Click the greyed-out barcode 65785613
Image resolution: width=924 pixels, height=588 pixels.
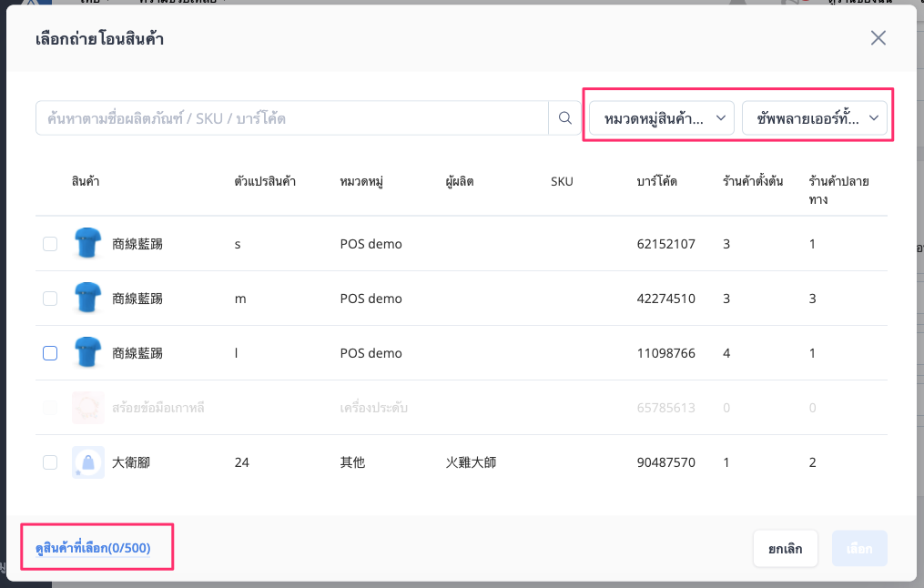665,408
